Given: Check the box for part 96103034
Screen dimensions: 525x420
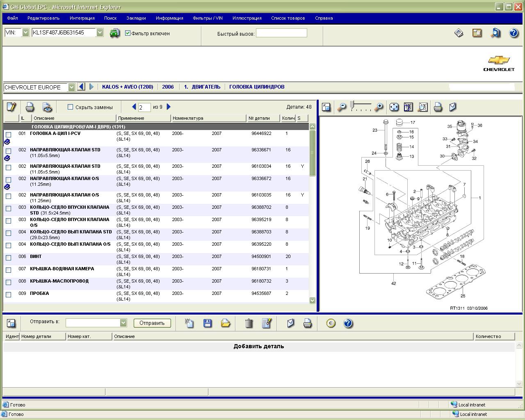Looking at the screenshot, I should coord(8,167).
